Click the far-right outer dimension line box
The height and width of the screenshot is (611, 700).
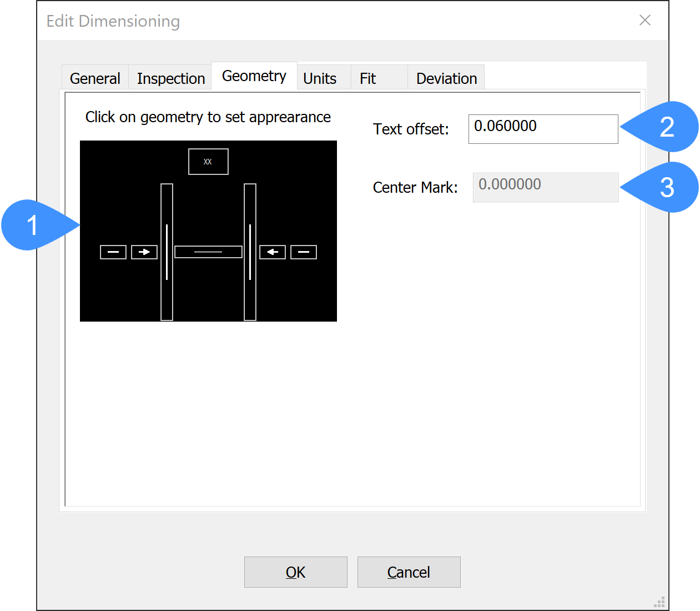[304, 252]
